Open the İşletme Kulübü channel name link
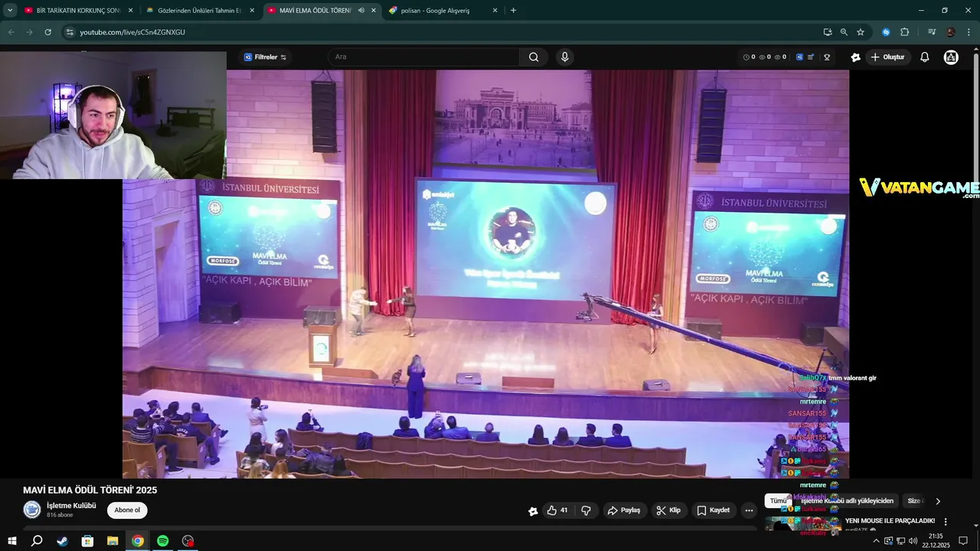 coord(71,505)
